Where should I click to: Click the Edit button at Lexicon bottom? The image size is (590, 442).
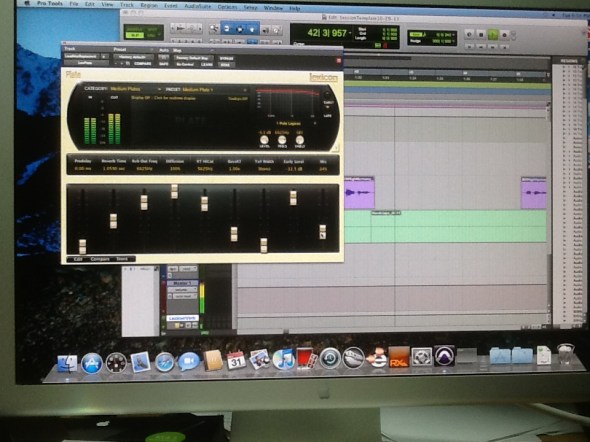[78, 259]
